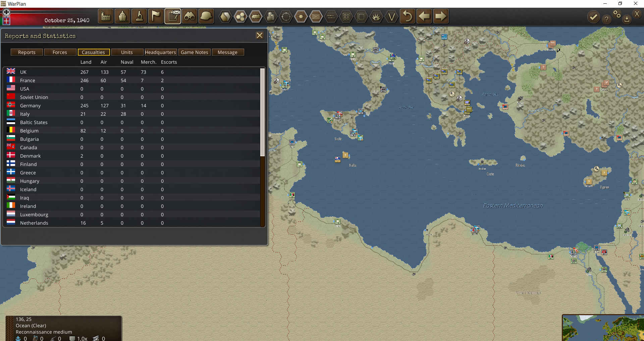Toggle the sun weather overlay
The width and height of the screenshot is (644, 341).
(x=301, y=16)
